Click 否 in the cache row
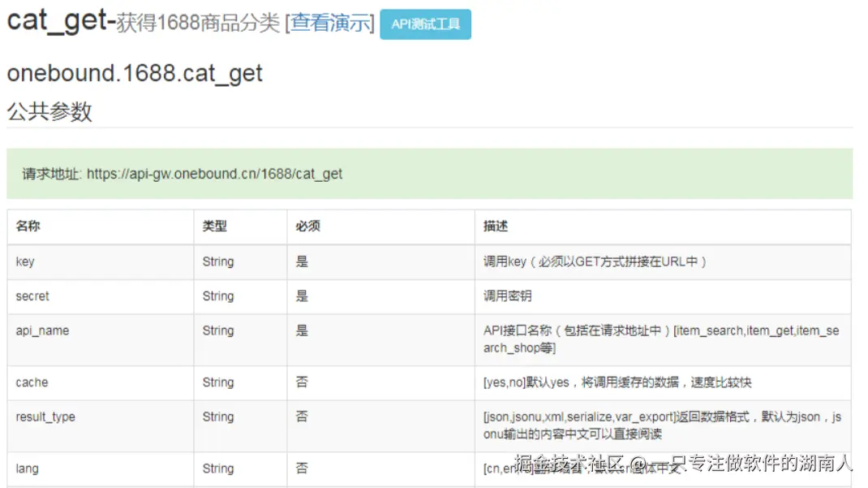 tap(302, 382)
